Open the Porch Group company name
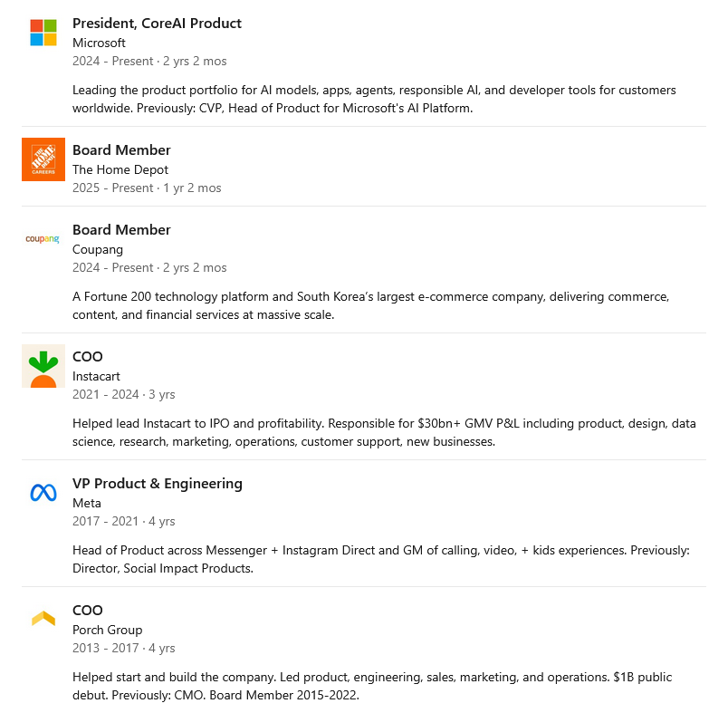Image resolution: width=728 pixels, height=713 pixels. click(107, 630)
